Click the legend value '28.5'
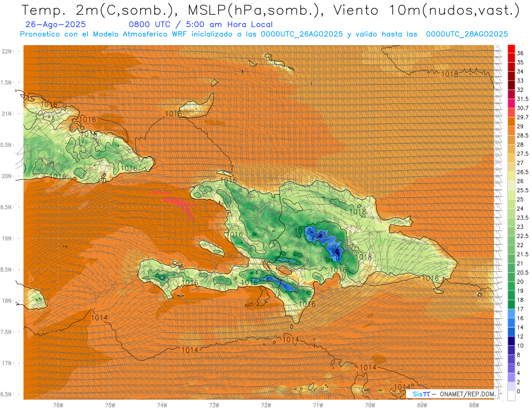This screenshot has height=411, width=532. click(x=523, y=135)
